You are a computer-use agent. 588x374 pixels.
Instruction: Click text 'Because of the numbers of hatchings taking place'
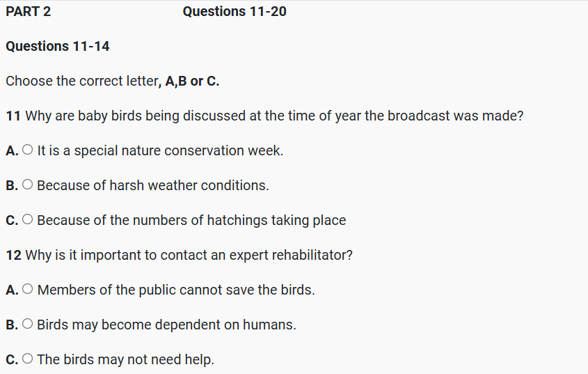191,220
